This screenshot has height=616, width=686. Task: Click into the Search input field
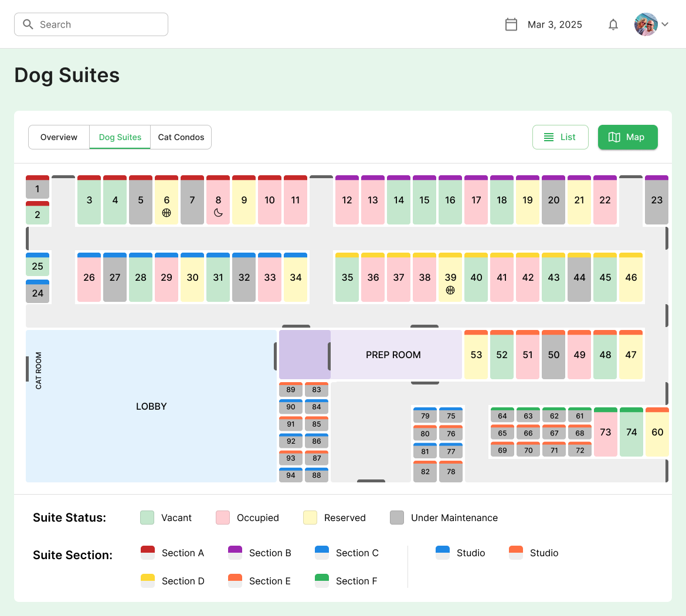pyautogui.click(x=91, y=25)
